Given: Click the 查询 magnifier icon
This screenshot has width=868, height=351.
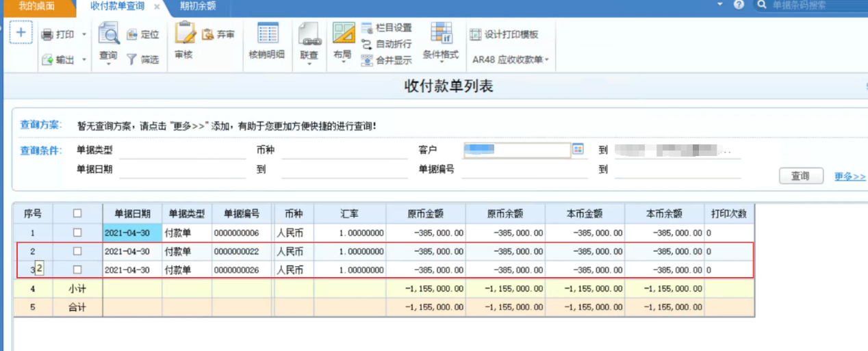Looking at the screenshot, I should [x=108, y=32].
